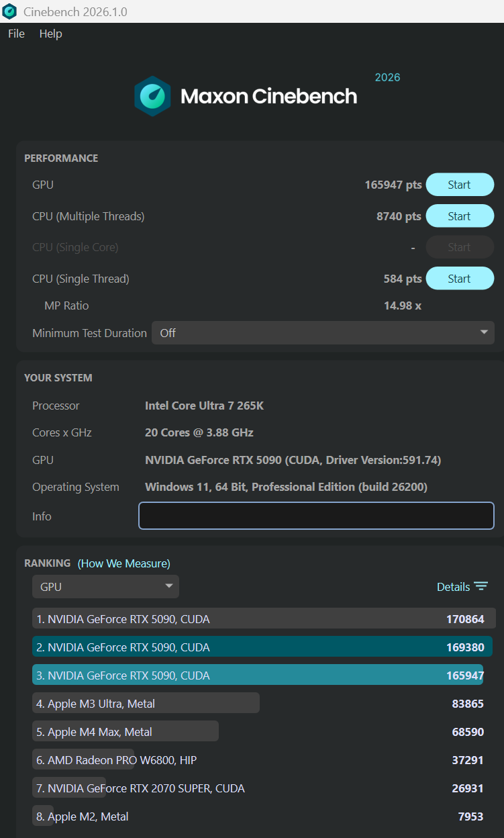Expand the Minimum Test Duration dropdown
The height and width of the screenshot is (838, 504).
(323, 333)
